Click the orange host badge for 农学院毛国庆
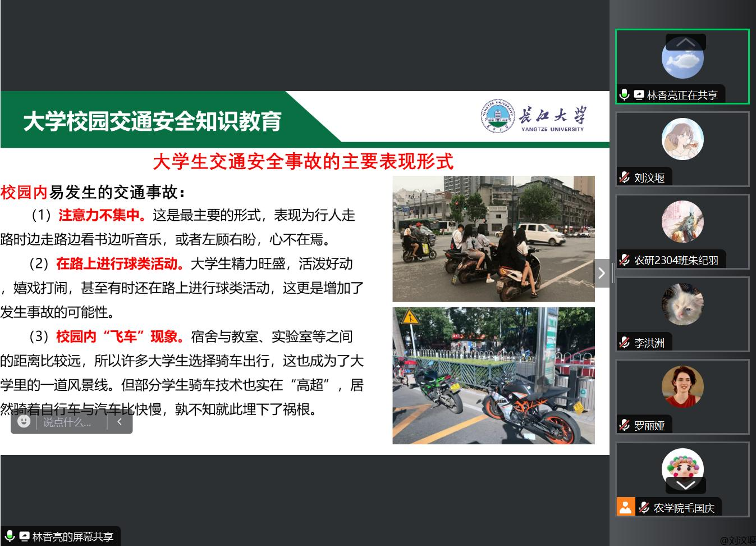 coord(625,507)
